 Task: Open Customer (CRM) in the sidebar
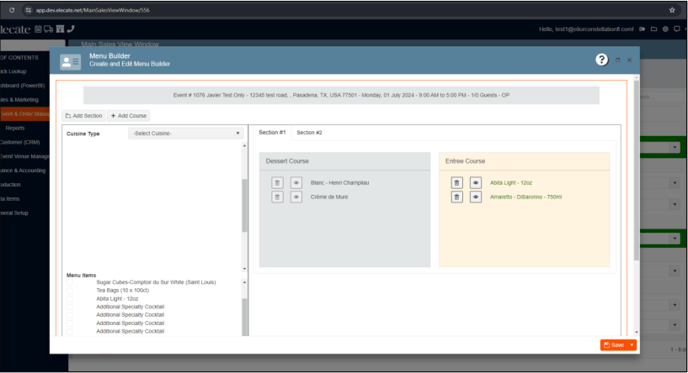[x=20, y=142]
